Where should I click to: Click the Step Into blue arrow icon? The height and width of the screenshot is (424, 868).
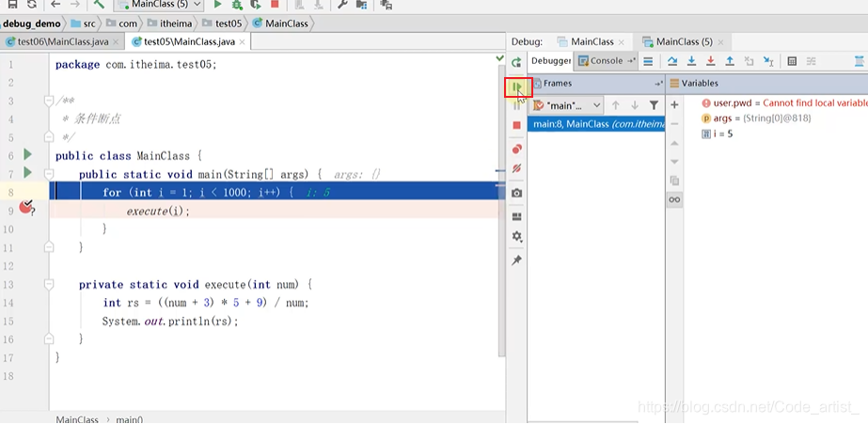tap(691, 61)
